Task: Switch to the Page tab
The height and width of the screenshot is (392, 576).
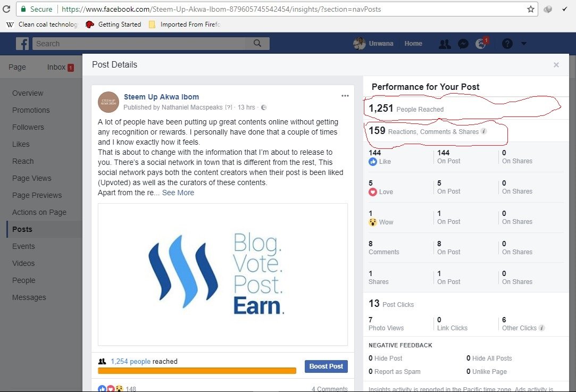Action: (17, 67)
